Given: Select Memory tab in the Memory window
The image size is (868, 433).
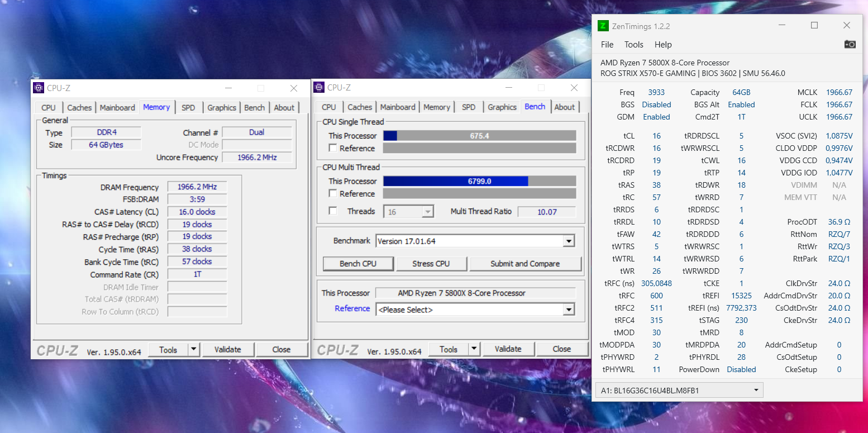Looking at the screenshot, I should point(156,107).
